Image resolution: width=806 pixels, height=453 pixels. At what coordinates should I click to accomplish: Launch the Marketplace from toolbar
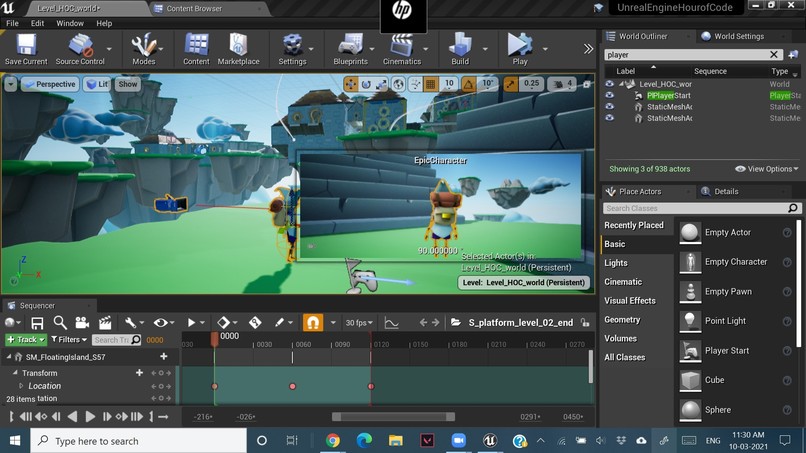coord(238,49)
